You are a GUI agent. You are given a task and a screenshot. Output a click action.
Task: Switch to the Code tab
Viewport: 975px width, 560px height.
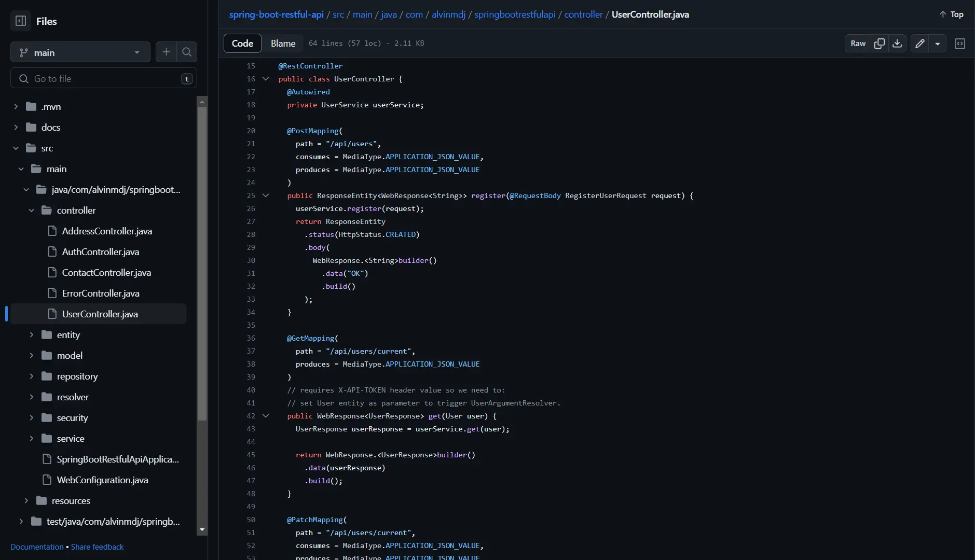(x=242, y=43)
